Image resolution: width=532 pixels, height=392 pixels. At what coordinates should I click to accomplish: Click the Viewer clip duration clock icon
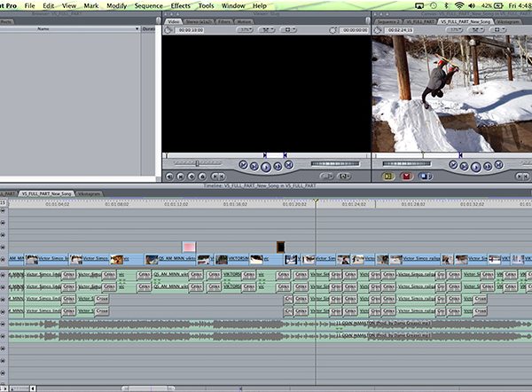click(168, 30)
